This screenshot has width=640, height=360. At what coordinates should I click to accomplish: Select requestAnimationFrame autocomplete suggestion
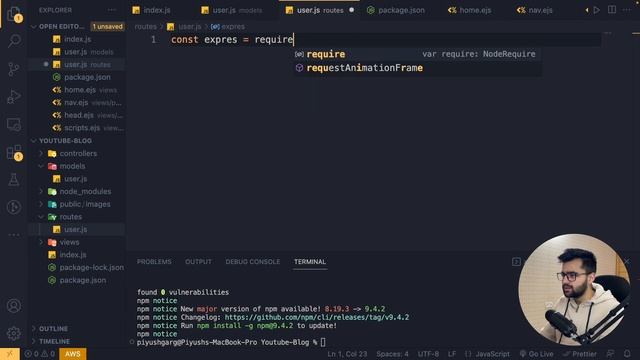418,68
